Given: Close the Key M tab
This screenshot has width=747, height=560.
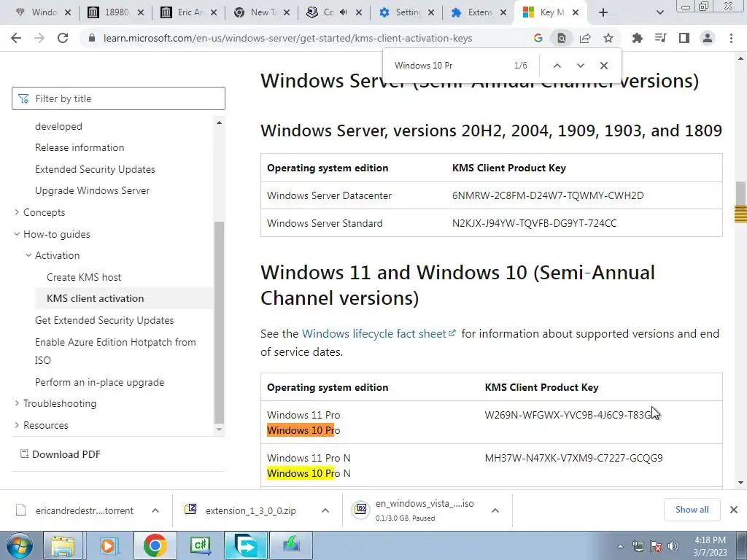Looking at the screenshot, I should tap(576, 12).
